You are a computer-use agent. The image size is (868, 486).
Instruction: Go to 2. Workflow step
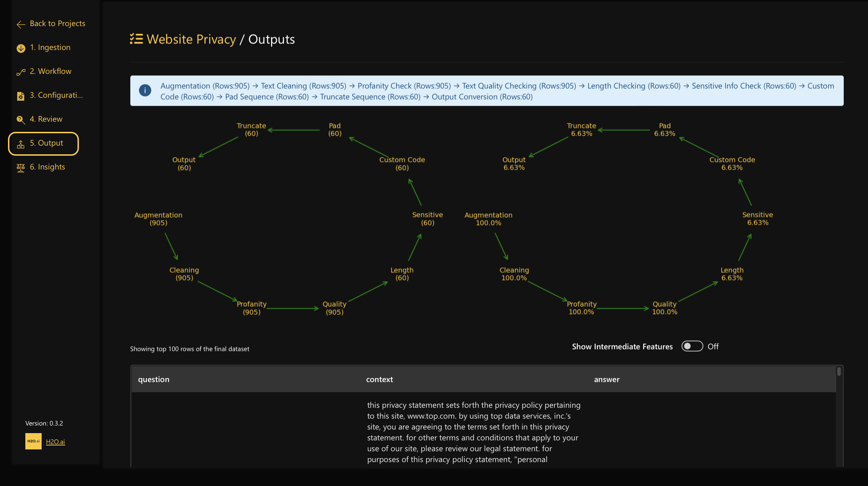(50, 71)
